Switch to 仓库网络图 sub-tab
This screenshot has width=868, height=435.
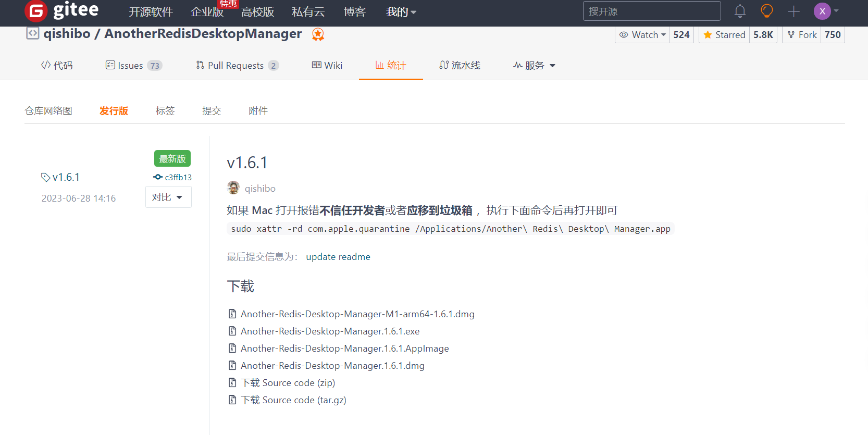click(48, 111)
